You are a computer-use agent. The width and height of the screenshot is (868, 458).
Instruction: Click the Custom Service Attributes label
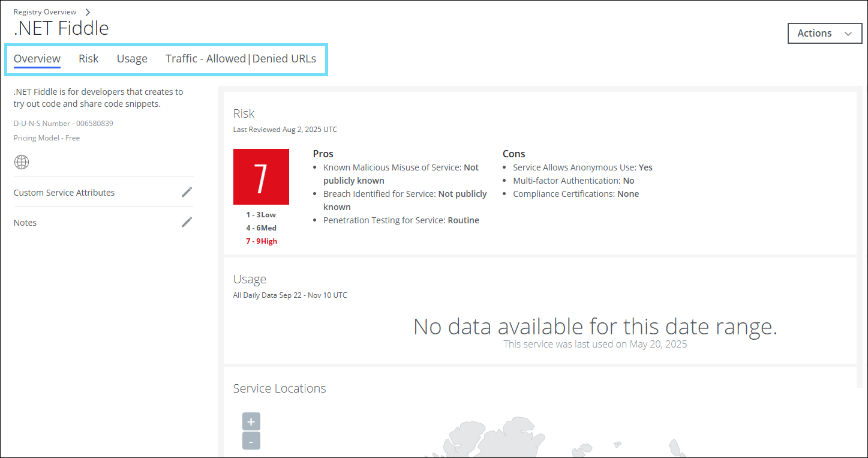click(x=64, y=193)
